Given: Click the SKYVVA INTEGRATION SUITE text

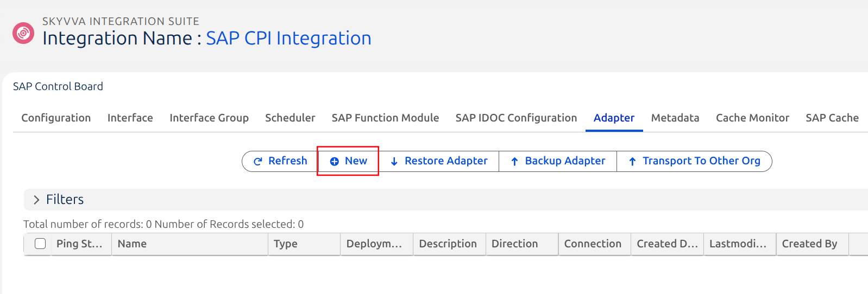Looking at the screenshot, I should (x=121, y=21).
